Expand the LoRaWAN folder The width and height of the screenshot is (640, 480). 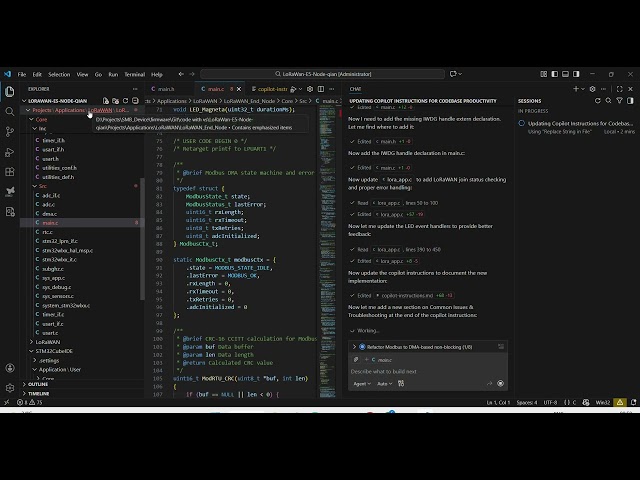click(x=31, y=342)
